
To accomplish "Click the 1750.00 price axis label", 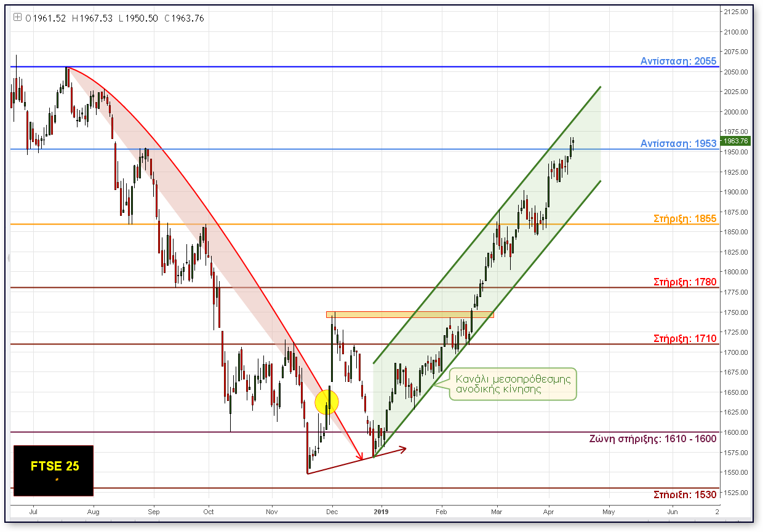I will click(x=736, y=312).
